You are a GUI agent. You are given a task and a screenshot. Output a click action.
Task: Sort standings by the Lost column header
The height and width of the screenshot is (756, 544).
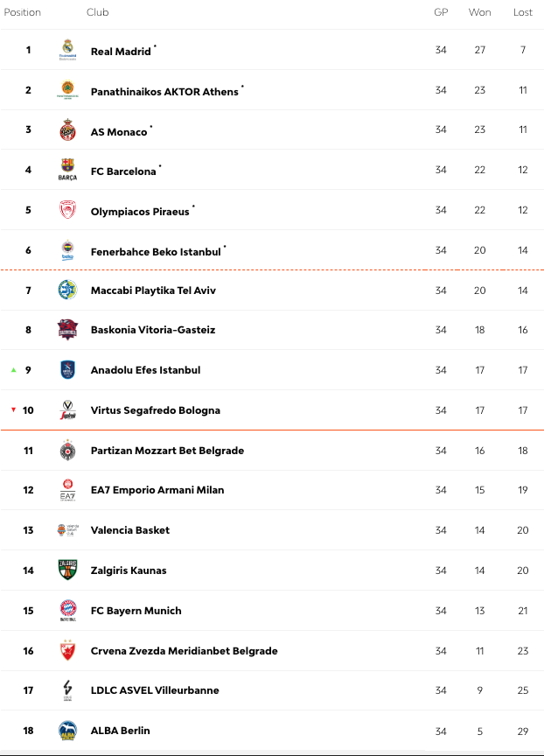[523, 12]
